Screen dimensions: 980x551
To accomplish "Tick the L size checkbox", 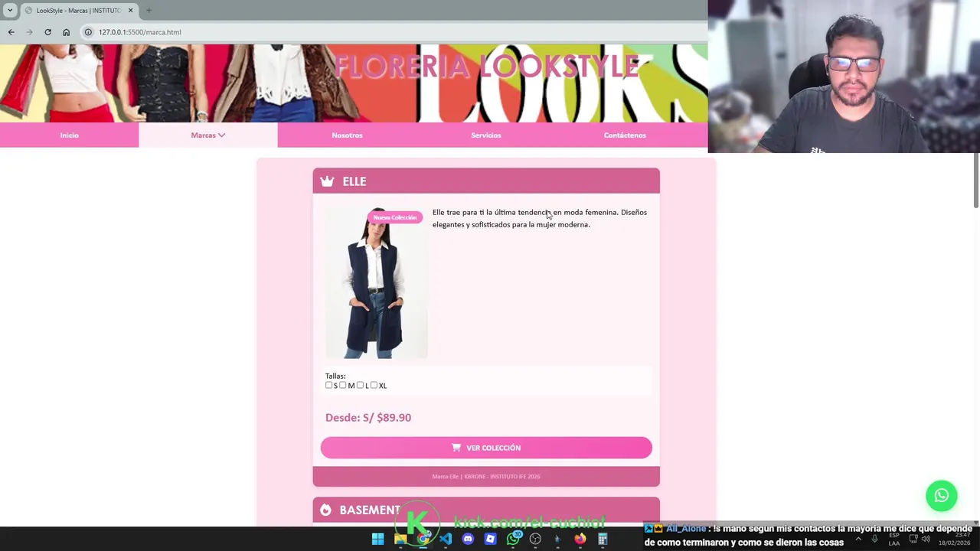I will coord(360,385).
